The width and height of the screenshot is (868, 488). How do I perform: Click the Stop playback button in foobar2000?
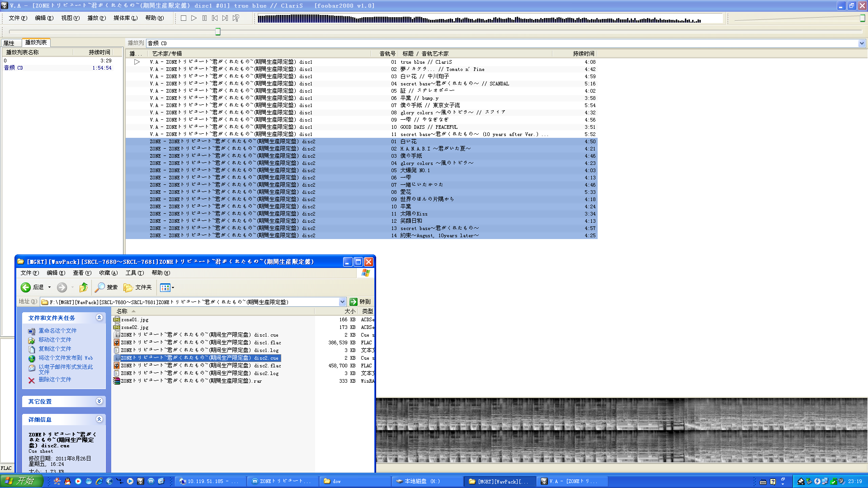coord(183,18)
